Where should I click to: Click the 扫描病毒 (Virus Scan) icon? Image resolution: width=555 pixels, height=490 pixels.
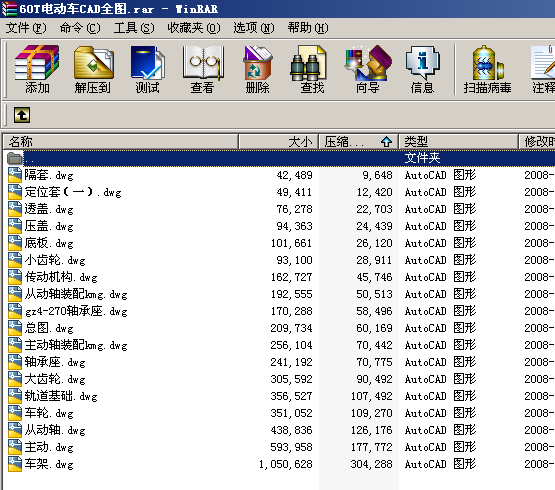[488, 63]
